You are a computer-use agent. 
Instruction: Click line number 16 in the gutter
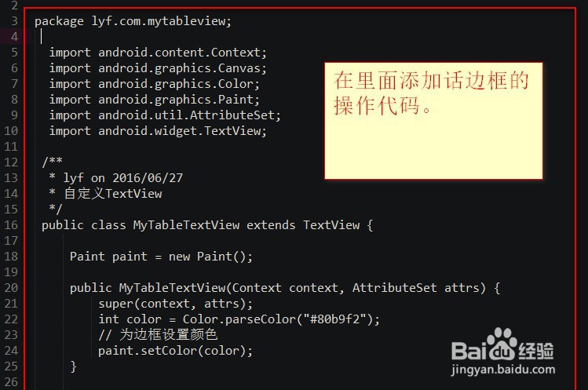[11, 225]
